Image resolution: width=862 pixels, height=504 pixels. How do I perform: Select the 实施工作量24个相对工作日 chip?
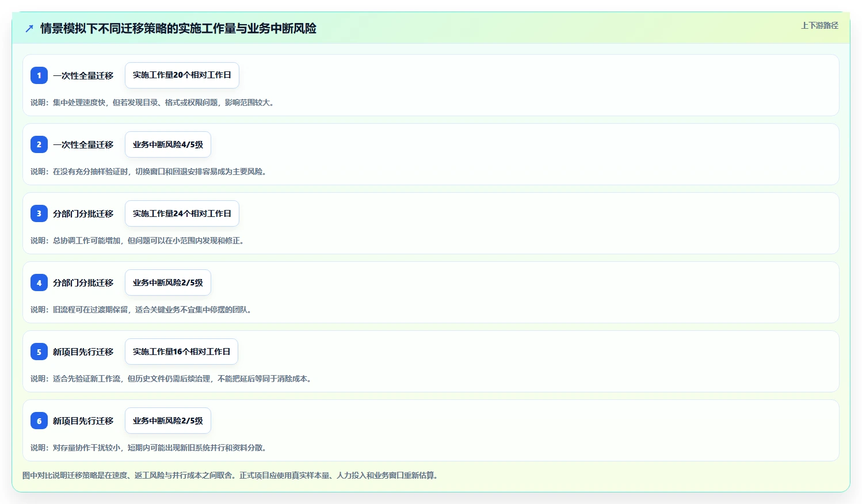pos(182,213)
